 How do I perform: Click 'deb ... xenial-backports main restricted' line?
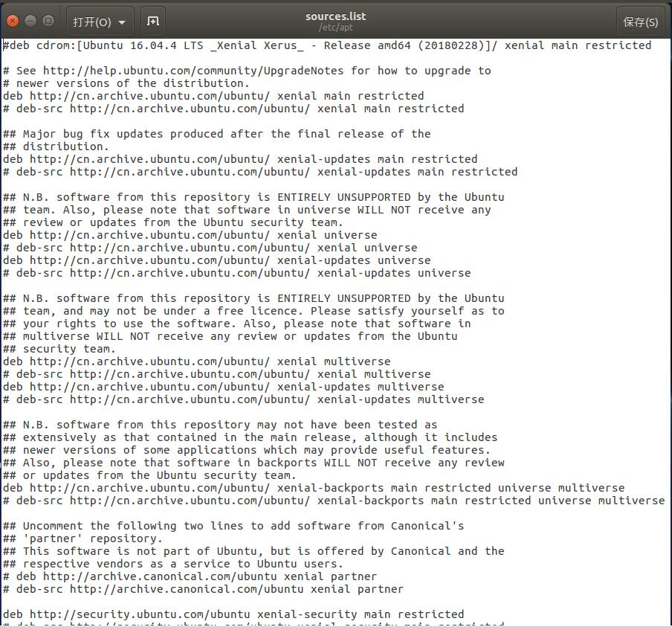[x=314, y=488]
